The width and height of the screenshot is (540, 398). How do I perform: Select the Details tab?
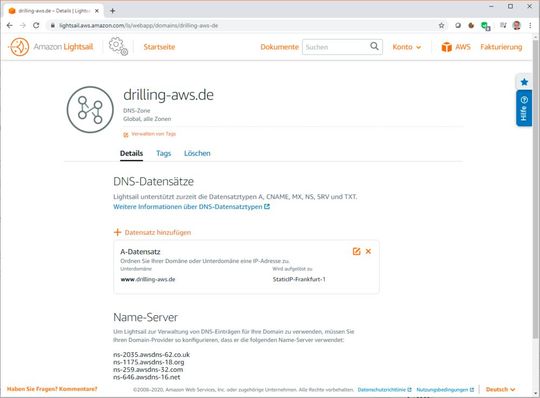(x=131, y=154)
